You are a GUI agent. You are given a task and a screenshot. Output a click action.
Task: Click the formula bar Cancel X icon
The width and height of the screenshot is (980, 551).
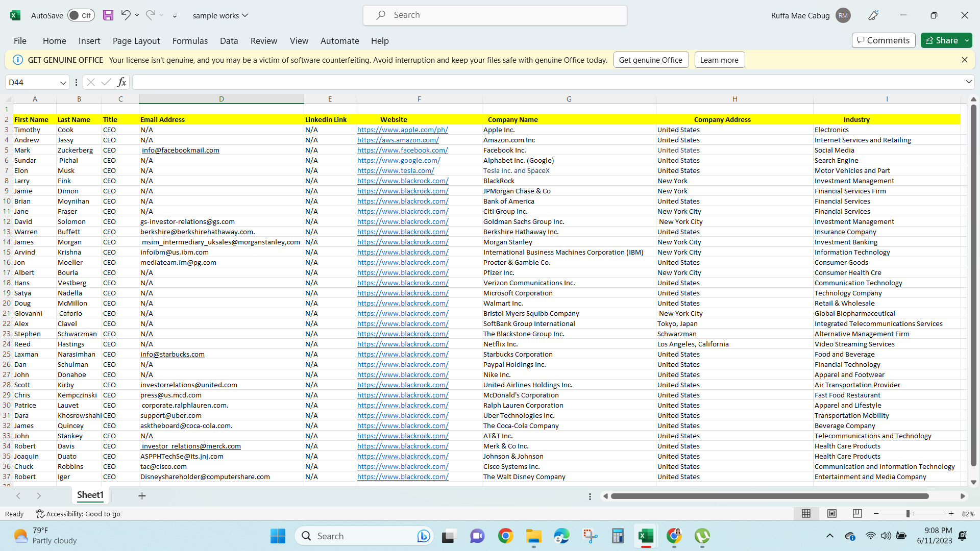[91, 82]
